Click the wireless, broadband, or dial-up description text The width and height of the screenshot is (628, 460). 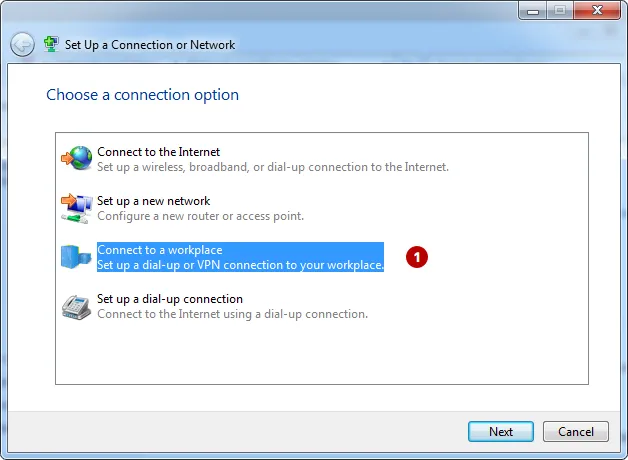[x=273, y=167]
